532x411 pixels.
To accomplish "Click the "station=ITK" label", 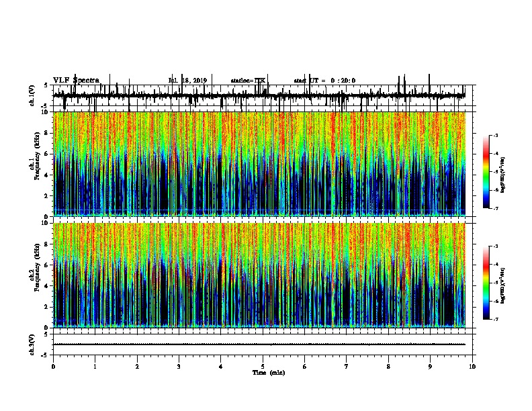I will tap(248, 81).
